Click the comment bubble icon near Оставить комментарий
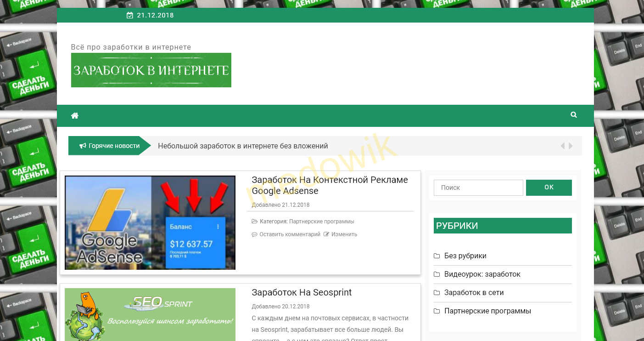The image size is (644, 341). (255, 234)
